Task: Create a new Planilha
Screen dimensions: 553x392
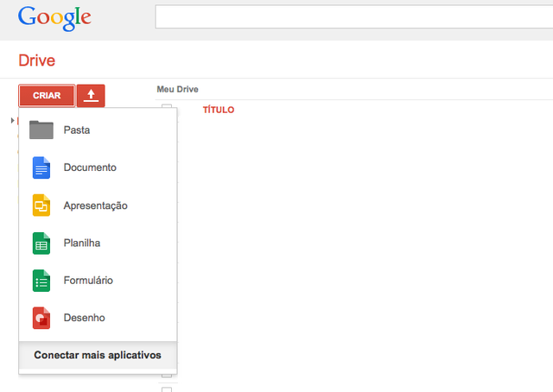Action: [x=98, y=243]
